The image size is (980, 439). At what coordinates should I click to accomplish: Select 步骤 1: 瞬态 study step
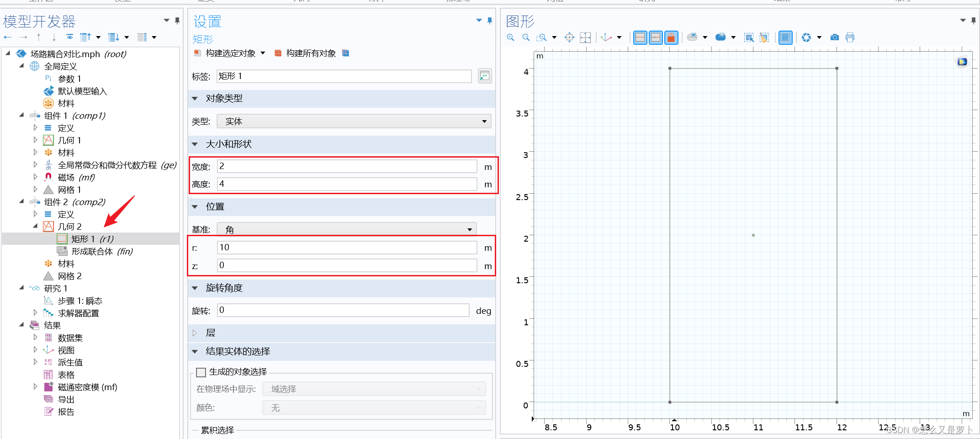click(x=80, y=301)
